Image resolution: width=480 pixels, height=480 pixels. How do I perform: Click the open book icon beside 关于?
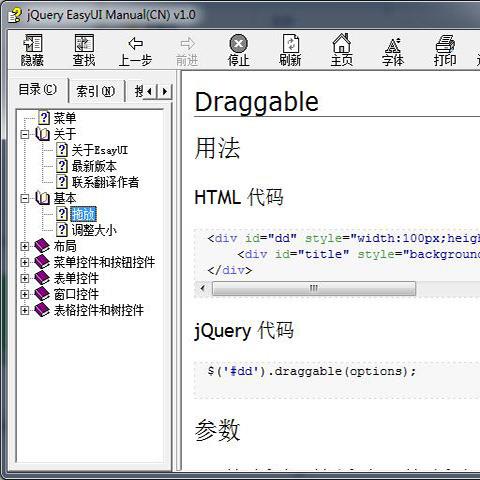tap(42, 134)
